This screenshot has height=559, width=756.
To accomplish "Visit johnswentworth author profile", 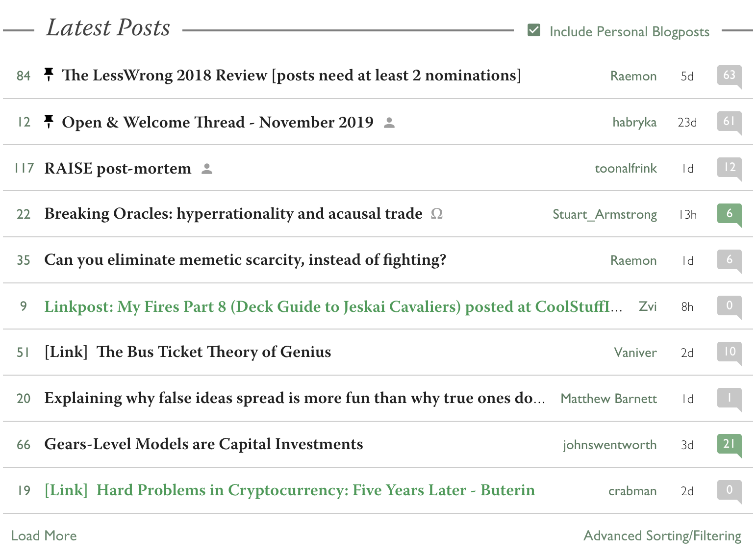I will 609,445.
